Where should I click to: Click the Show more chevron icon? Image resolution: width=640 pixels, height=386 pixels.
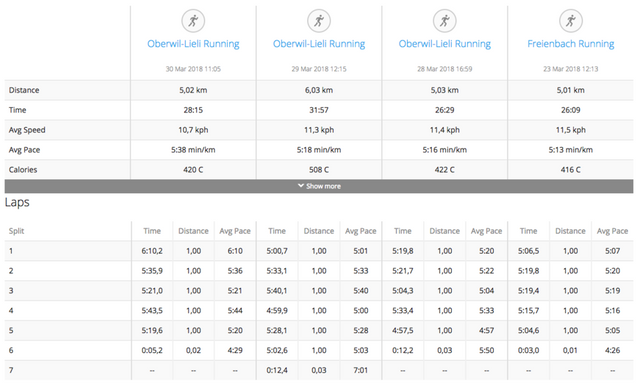(x=301, y=186)
